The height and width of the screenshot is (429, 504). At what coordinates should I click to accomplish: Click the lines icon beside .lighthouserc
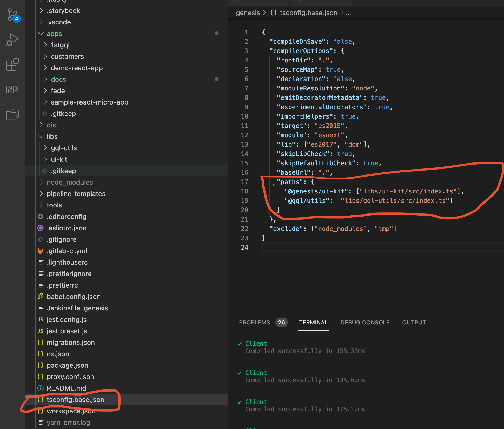tap(41, 262)
